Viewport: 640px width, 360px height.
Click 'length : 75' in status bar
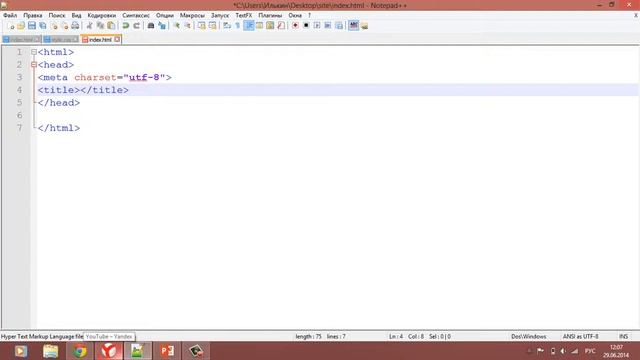click(308, 337)
